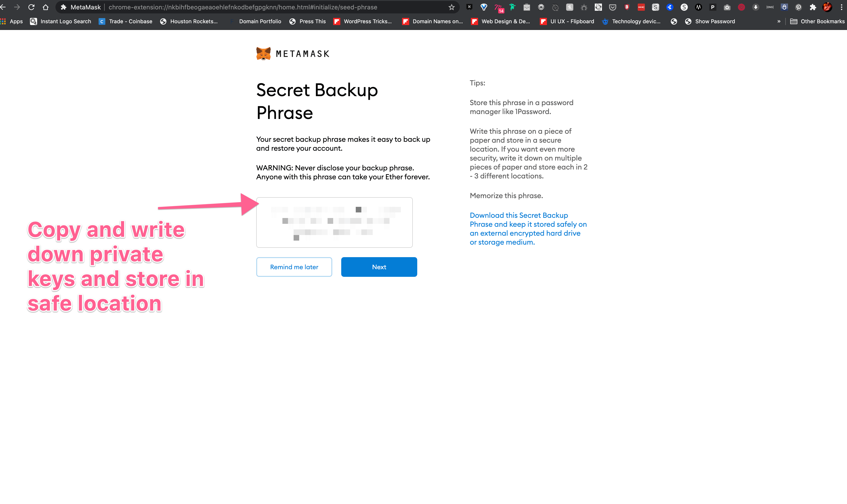Click the 'Memorize this phrase.' tip
This screenshot has width=847, height=504.
pos(506,196)
